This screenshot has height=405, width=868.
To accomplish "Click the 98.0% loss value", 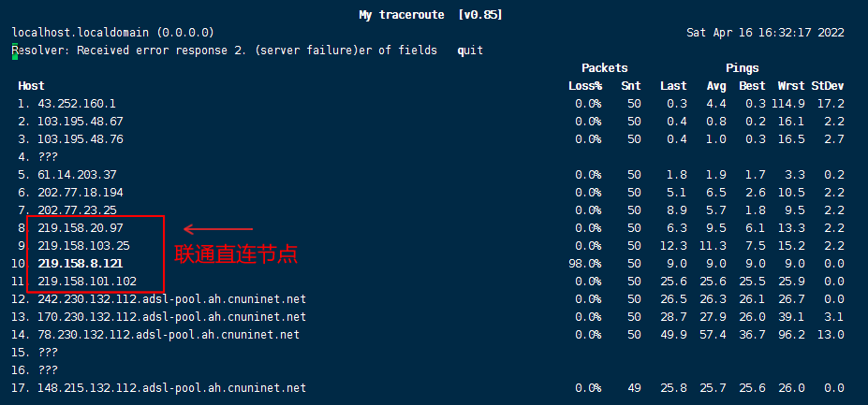I will pos(585,264).
